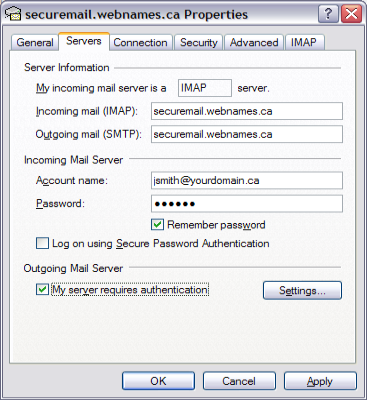367x400 pixels.
Task: Open the Connection tab
Action: (x=140, y=42)
